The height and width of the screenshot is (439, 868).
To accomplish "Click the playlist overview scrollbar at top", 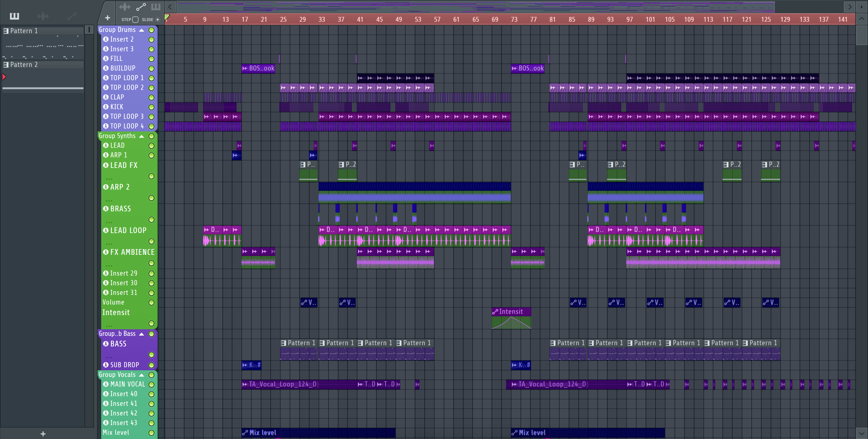I will (x=476, y=7).
